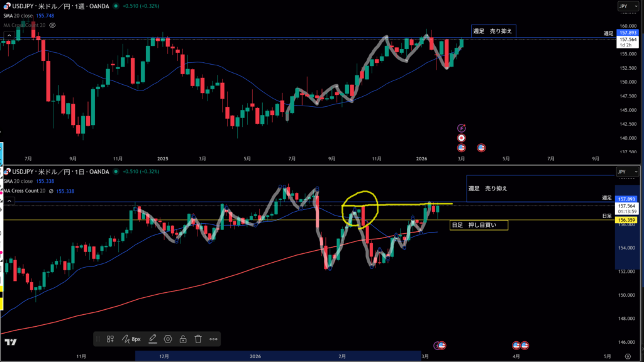Lock the selected drawing
This screenshot has width=644, height=362.
tap(182, 339)
